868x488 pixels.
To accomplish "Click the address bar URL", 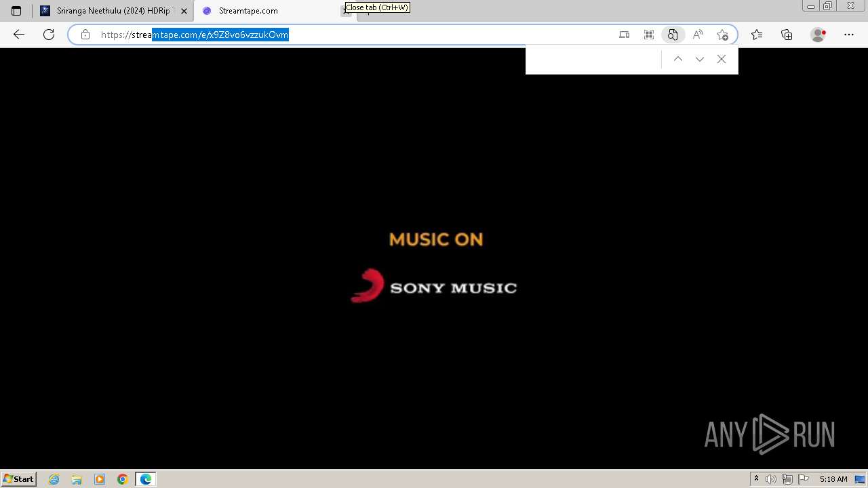I will pos(195,35).
